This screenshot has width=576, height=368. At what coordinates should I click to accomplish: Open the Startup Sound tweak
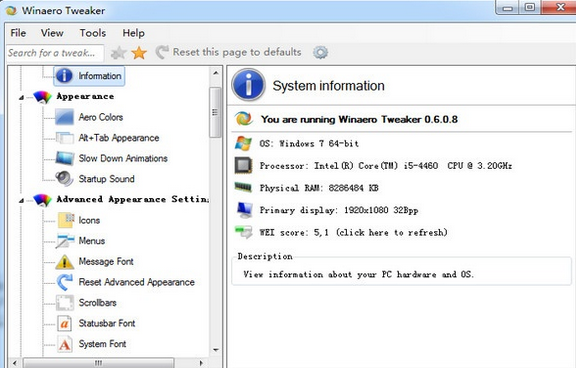[107, 179]
